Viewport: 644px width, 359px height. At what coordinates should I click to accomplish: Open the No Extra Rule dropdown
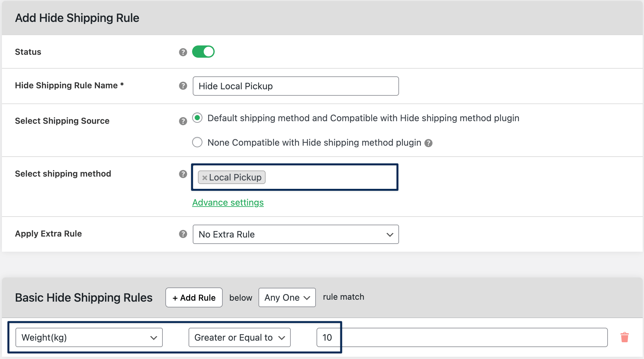[295, 234]
